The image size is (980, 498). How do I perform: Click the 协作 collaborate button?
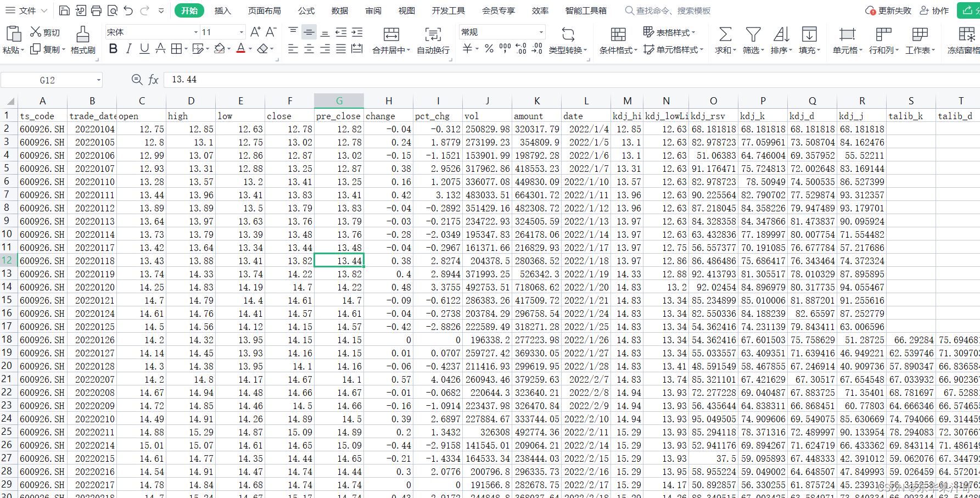pos(934,10)
